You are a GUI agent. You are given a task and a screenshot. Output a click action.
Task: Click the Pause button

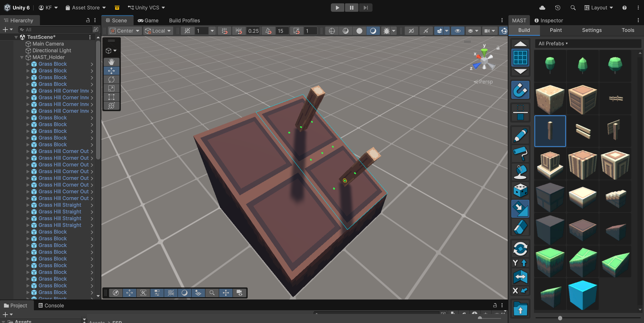tap(351, 8)
